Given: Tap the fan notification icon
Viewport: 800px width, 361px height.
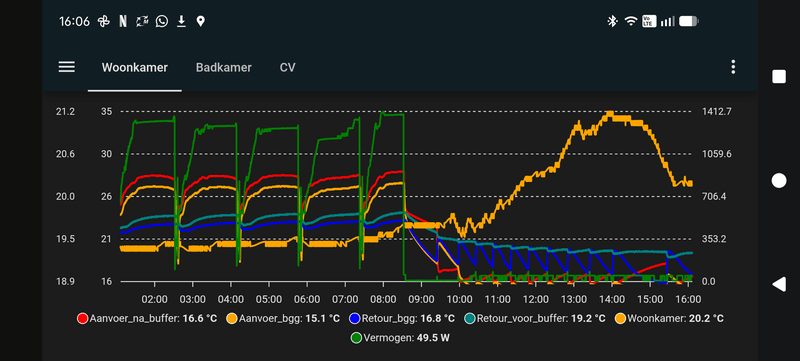Looking at the screenshot, I should [104, 21].
